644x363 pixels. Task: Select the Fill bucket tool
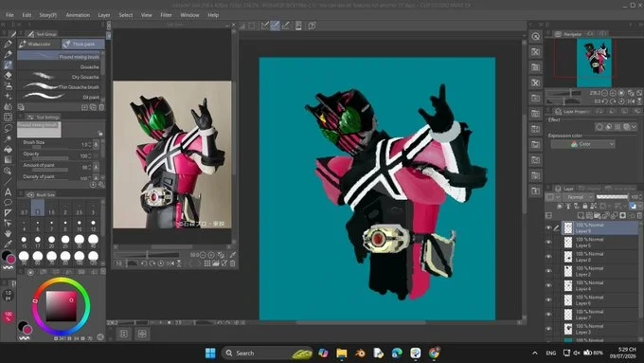click(x=8, y=149)
